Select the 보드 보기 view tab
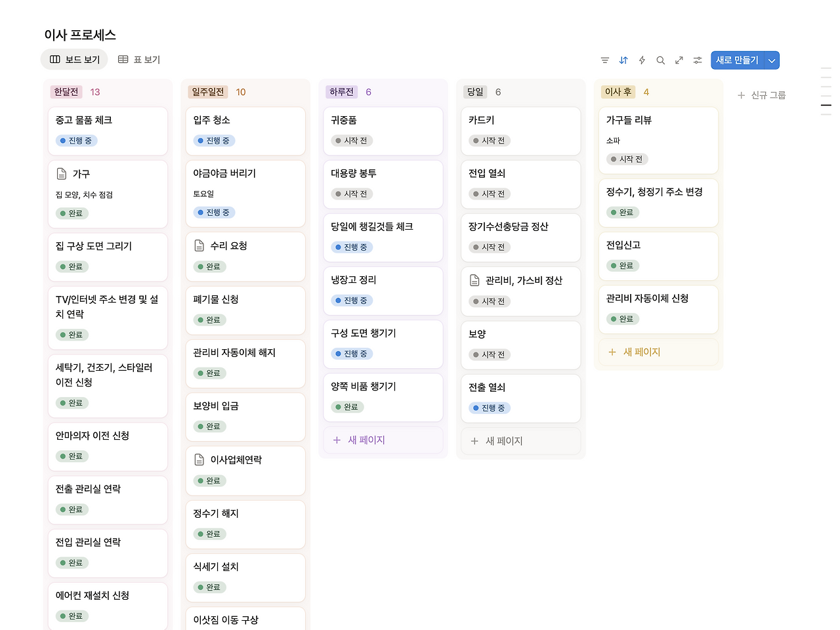The height and width of the screenshot is (630, 840). (73, 59)
